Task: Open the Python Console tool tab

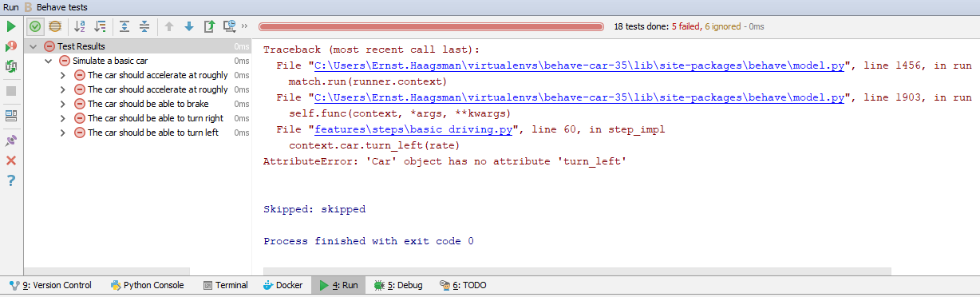Action: (148, 285)
